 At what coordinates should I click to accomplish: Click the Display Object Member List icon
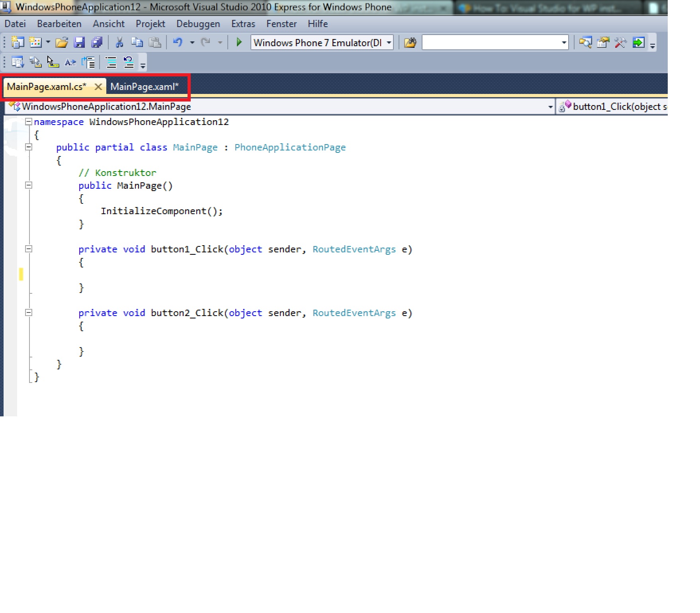pos(18,62)
